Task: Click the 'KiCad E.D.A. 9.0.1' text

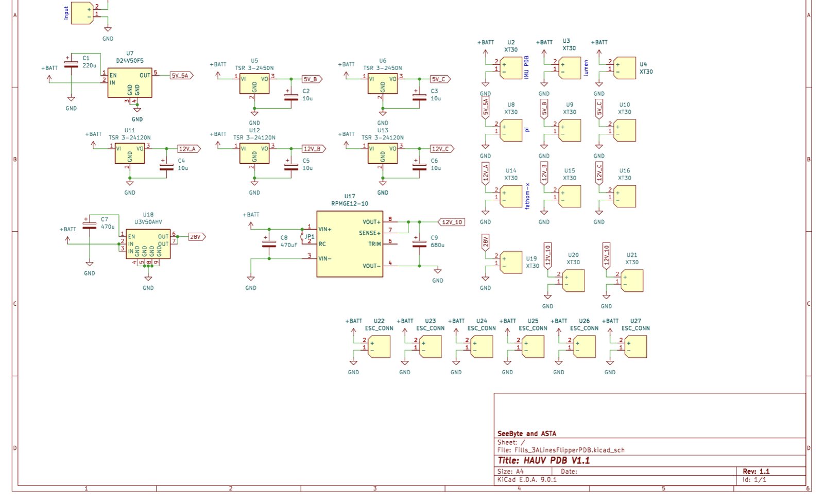Action: 527,479
